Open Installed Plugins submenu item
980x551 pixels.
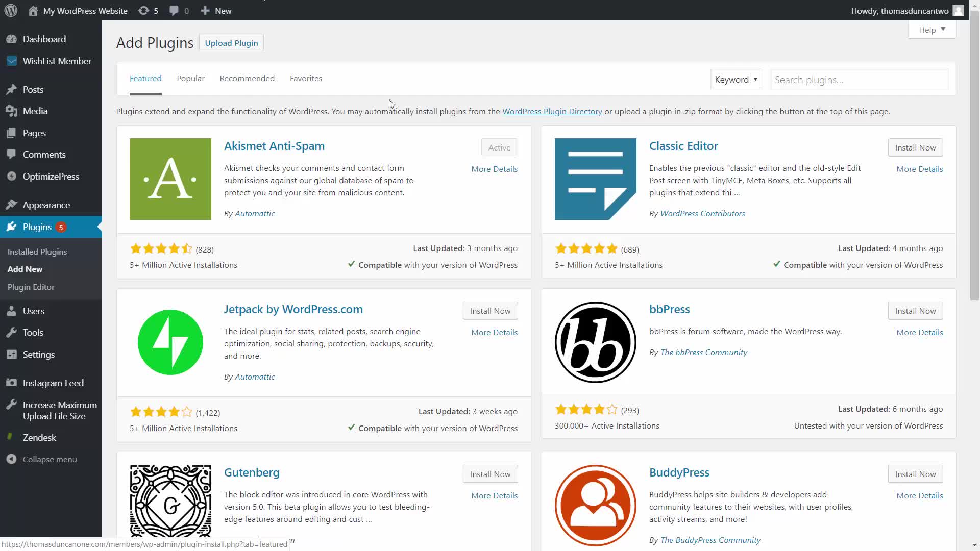[x=37, y=252]
